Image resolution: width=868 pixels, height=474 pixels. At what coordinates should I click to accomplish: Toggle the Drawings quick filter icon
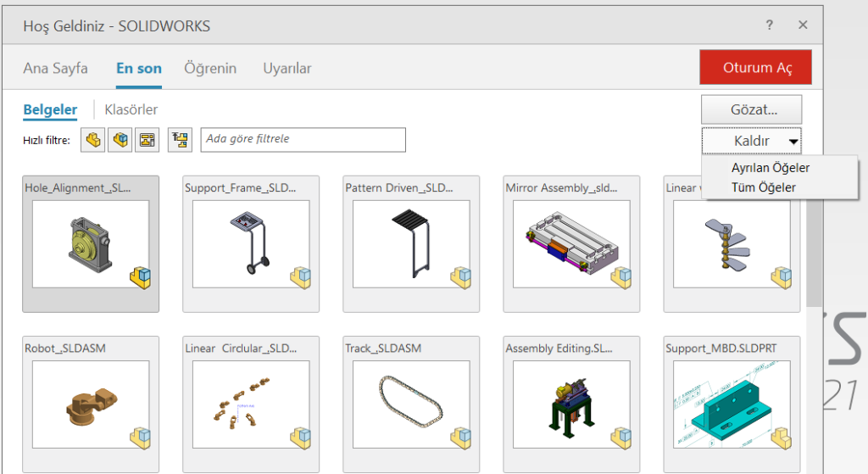147,140
